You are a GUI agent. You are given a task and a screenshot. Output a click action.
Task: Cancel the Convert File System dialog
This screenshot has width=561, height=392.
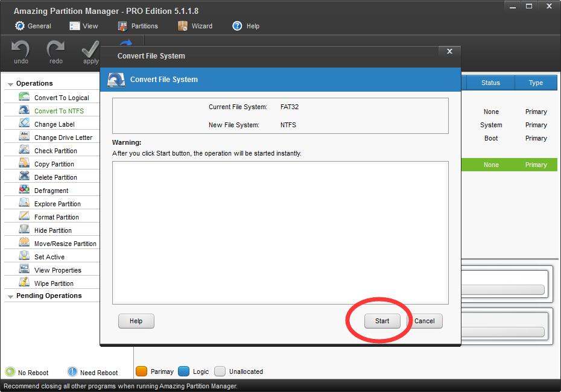tap(425, 321)
